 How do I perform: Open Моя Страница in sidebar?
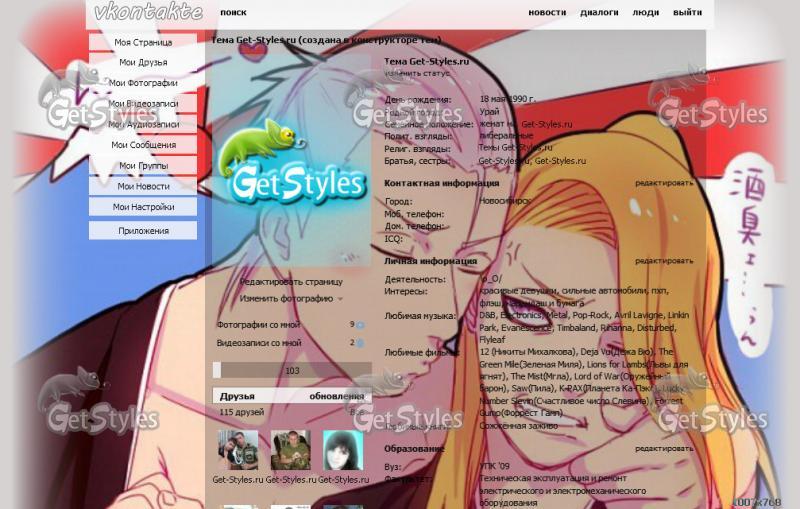[143, 42]
